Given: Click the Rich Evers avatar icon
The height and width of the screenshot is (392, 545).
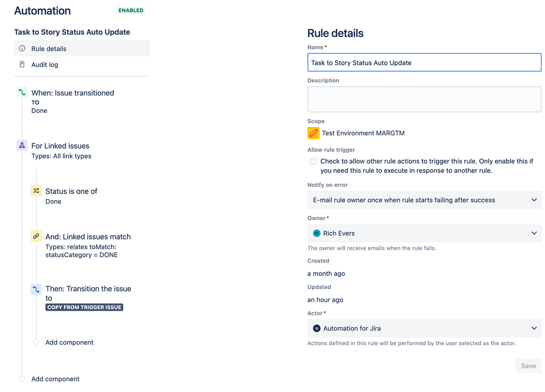Looking at the screenshot, I should 316,233.
